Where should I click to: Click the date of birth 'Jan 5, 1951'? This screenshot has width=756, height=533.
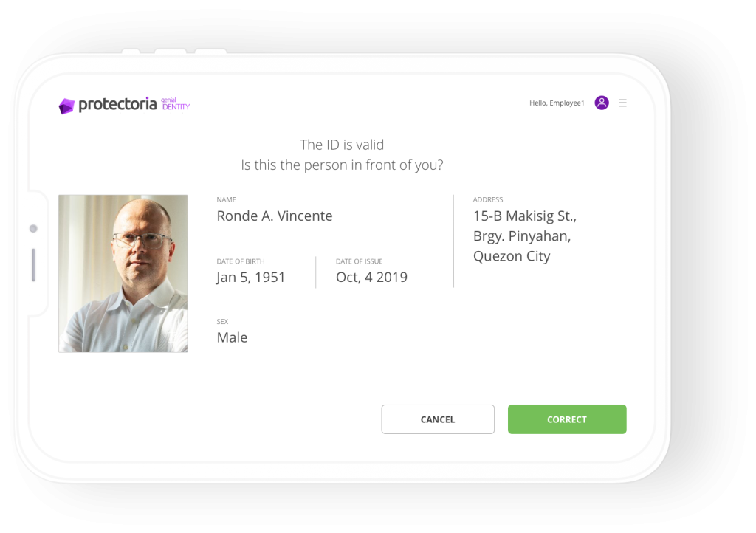(x=250, y=278)
